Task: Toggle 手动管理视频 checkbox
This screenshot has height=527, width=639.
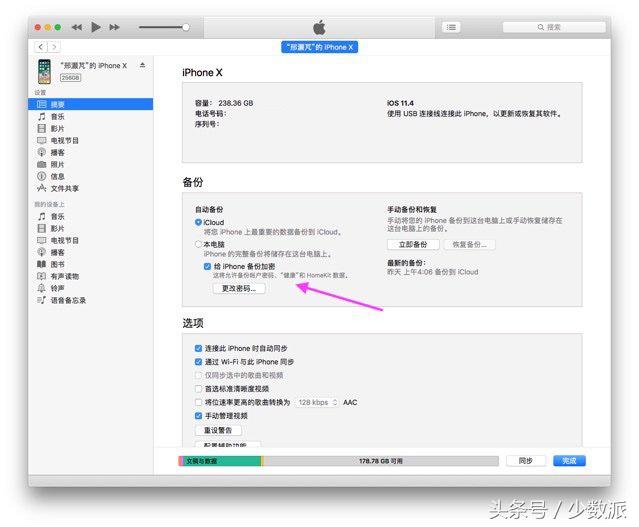Action: tap(198, 416)
